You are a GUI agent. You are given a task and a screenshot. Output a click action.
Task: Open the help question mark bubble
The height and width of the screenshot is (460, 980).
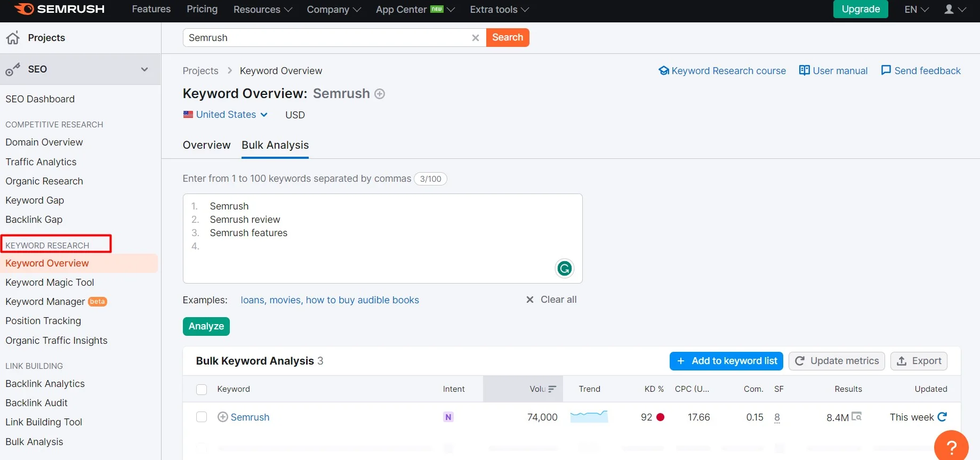coord(951,447)
